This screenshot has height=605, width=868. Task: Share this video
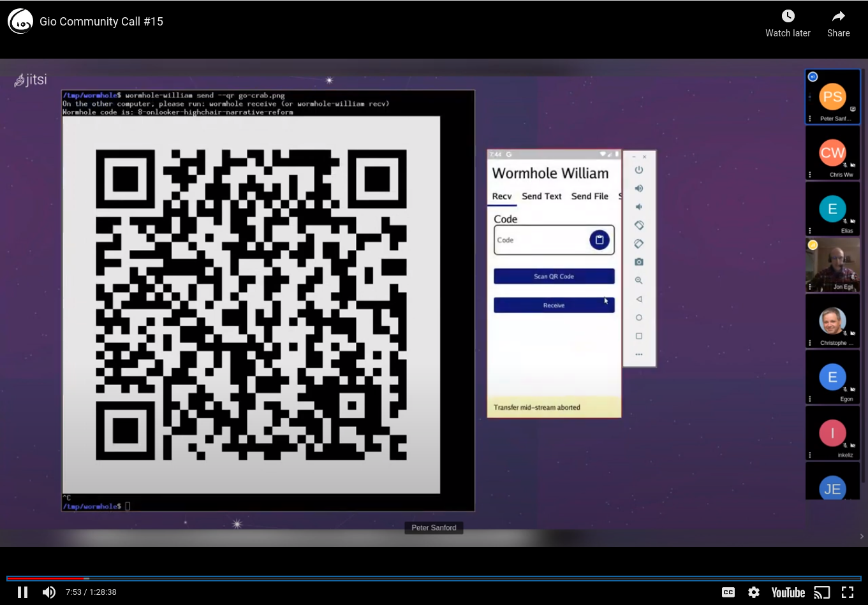839,24
